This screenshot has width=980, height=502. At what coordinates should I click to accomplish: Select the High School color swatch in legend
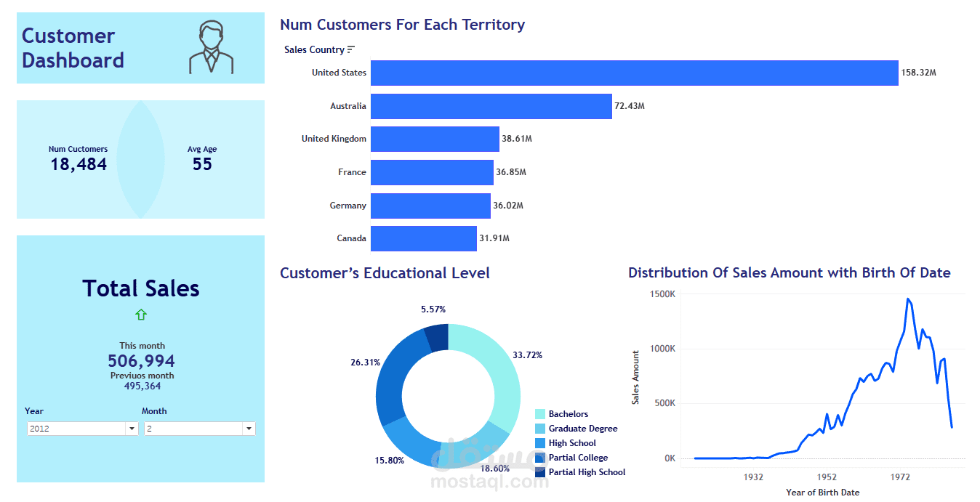539,442
